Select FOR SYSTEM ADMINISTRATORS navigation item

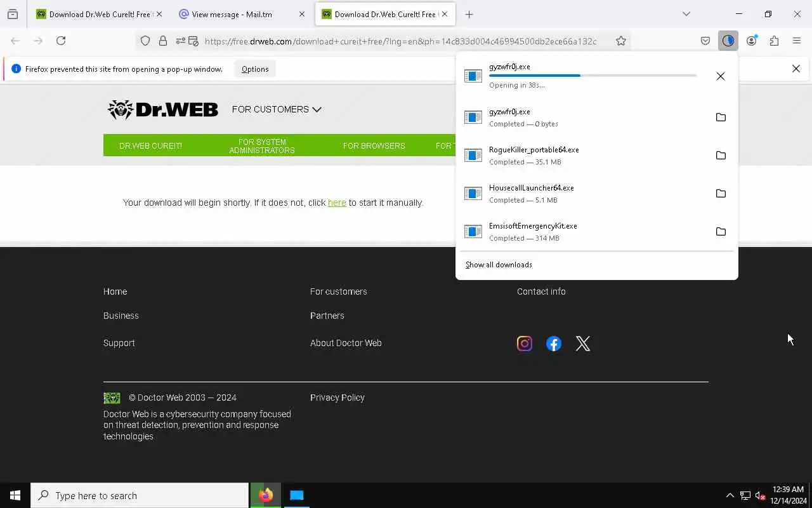pyautogui.click(x=262, y=145)
